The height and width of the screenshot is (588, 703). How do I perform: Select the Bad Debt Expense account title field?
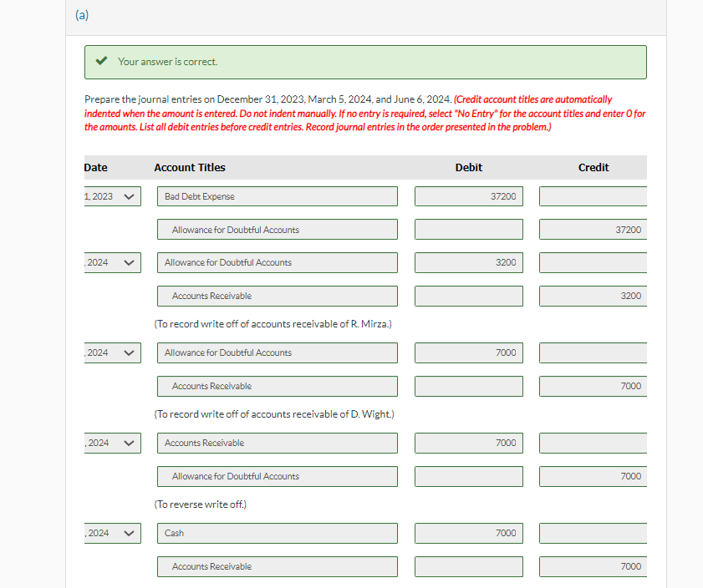pyautogui.click(x=277, y=195)
